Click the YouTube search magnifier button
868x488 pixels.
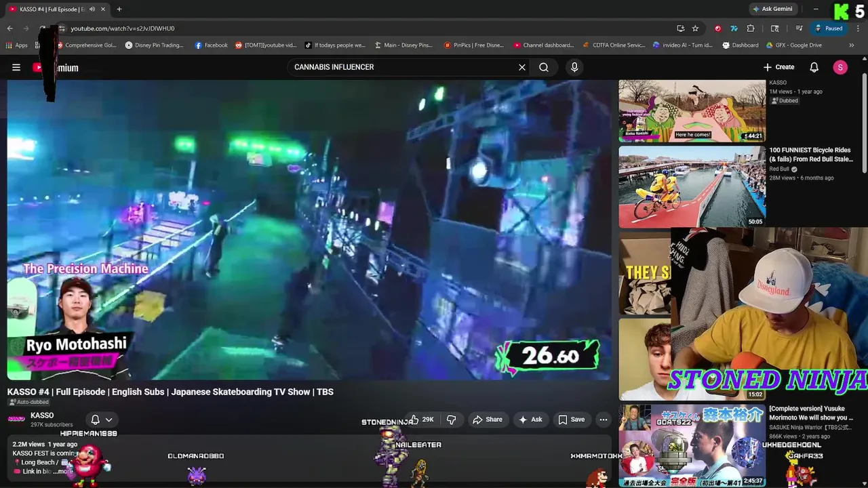[544, 67]
